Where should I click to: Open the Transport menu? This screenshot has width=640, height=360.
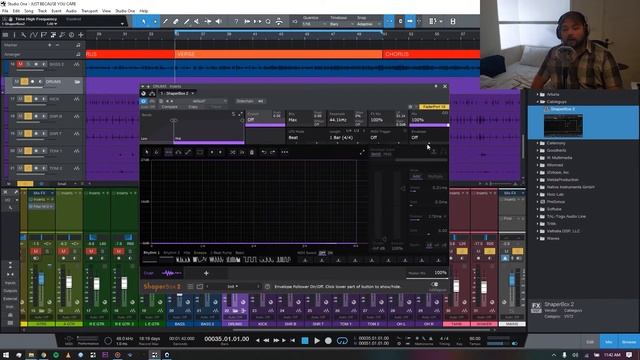click(89, 11)
